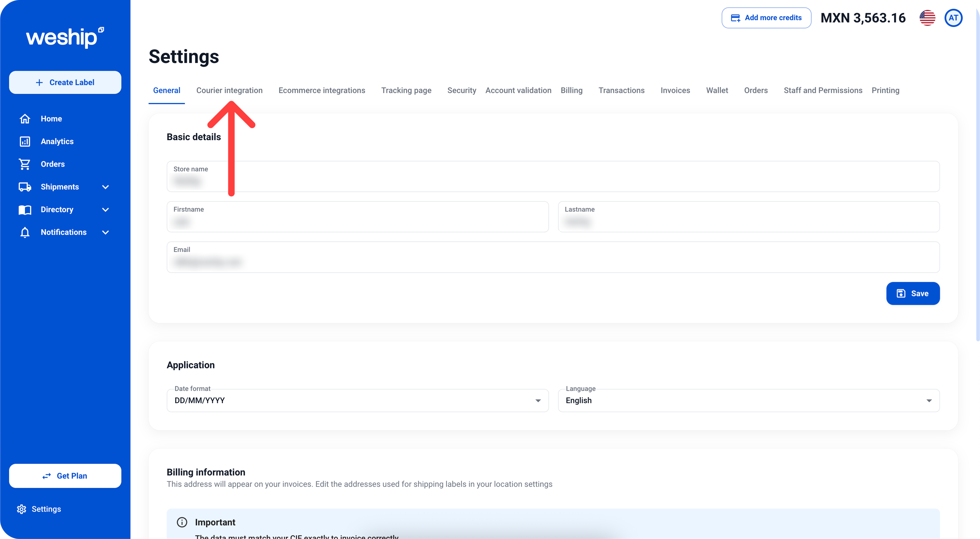Switch to the Courier integration tab

(229, 90)
